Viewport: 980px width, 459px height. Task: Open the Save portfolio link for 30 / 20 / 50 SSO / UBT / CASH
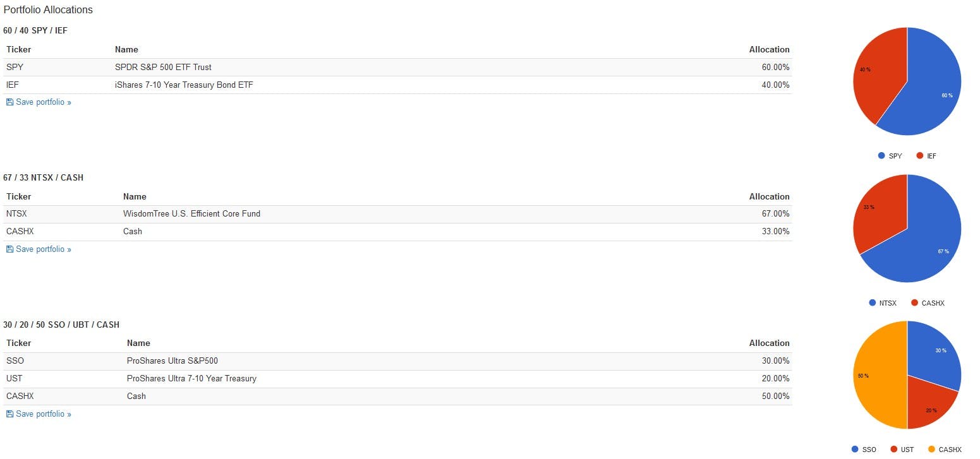tap(43, 414)
